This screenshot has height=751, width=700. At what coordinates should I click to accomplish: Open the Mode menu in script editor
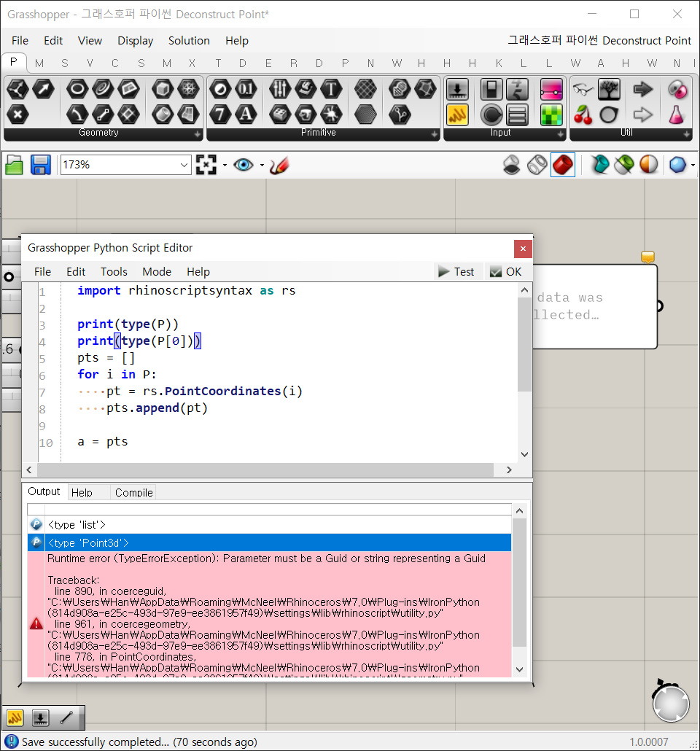pos(157,271)
